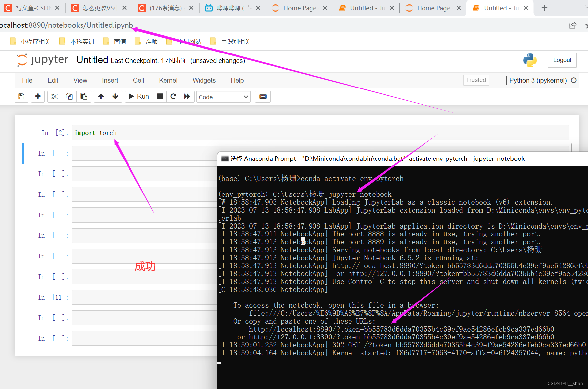Click the Trusted notebook button
This screenshot has height=389, width=588.
[x=476, y=80]
